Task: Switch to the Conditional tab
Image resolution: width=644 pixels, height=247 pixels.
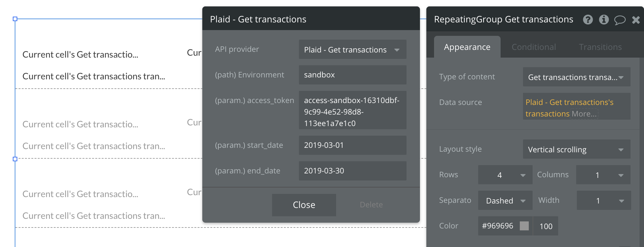Action: click(x=534, y=47)
